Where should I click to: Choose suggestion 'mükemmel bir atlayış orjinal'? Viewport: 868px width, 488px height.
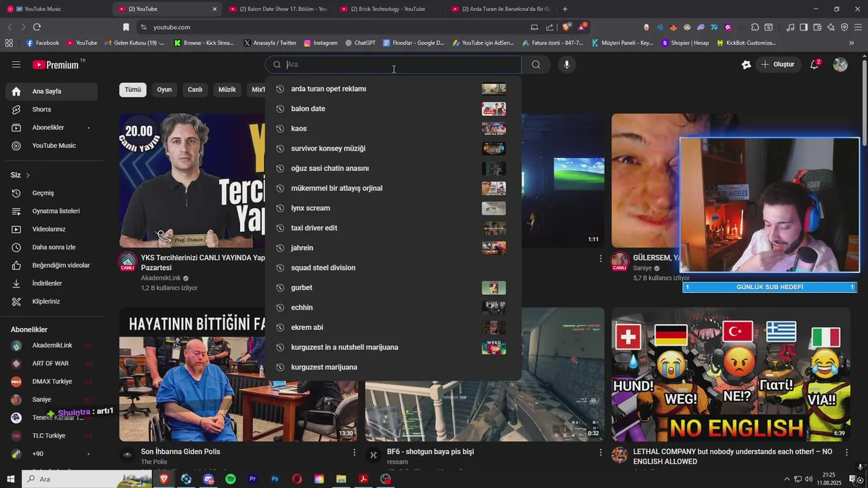(393, 188)
